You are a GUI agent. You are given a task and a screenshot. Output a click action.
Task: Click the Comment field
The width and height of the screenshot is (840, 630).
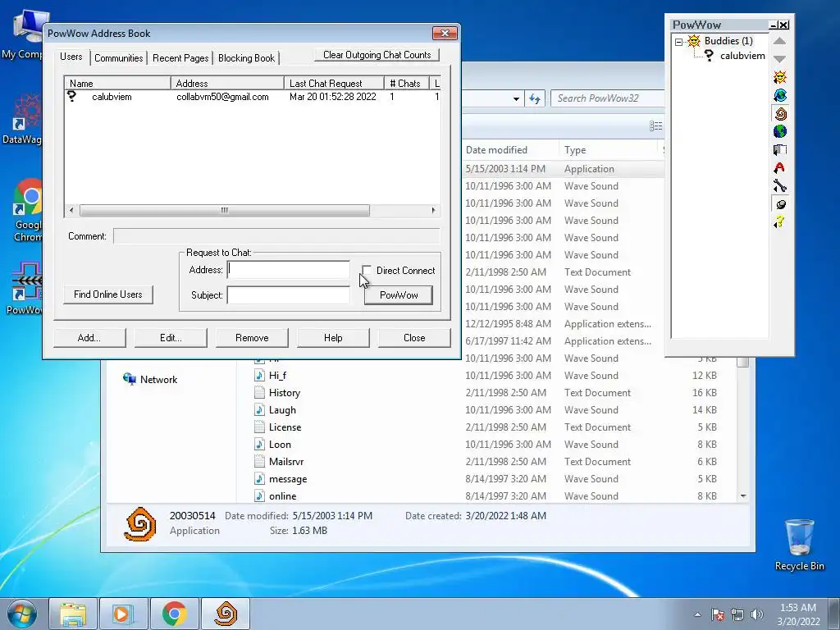(276, 236)
